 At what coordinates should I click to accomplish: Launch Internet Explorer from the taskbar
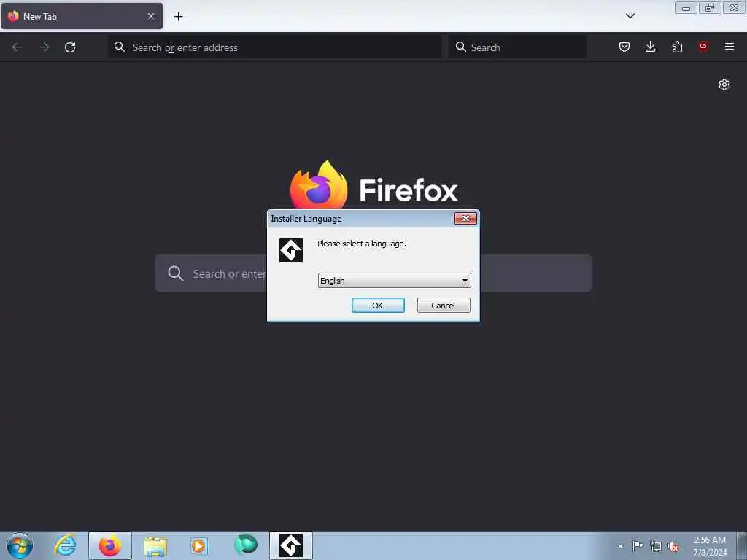pyautogui.click(x=65, y=545)
